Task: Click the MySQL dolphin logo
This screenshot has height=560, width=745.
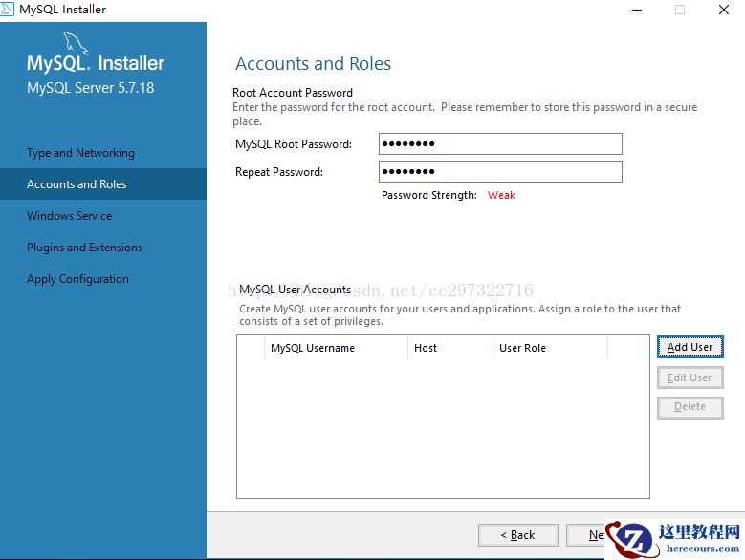Action: (x=76, y=44)
